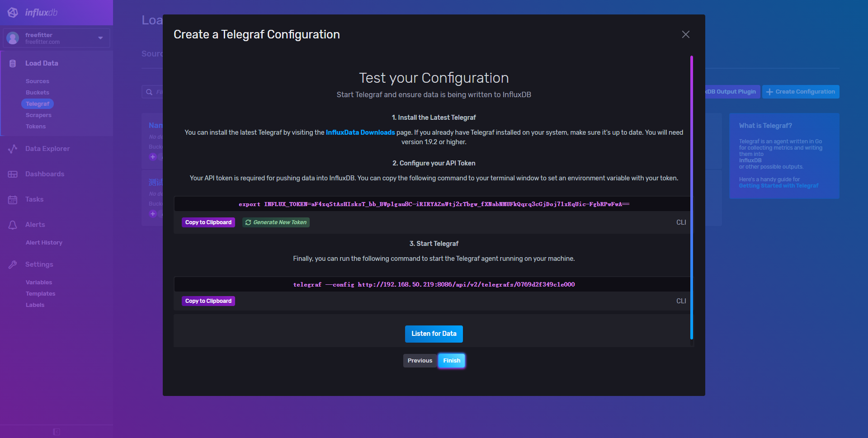Click the InfluxDB logo icon
868x438 pixels.
coord(13,13)
